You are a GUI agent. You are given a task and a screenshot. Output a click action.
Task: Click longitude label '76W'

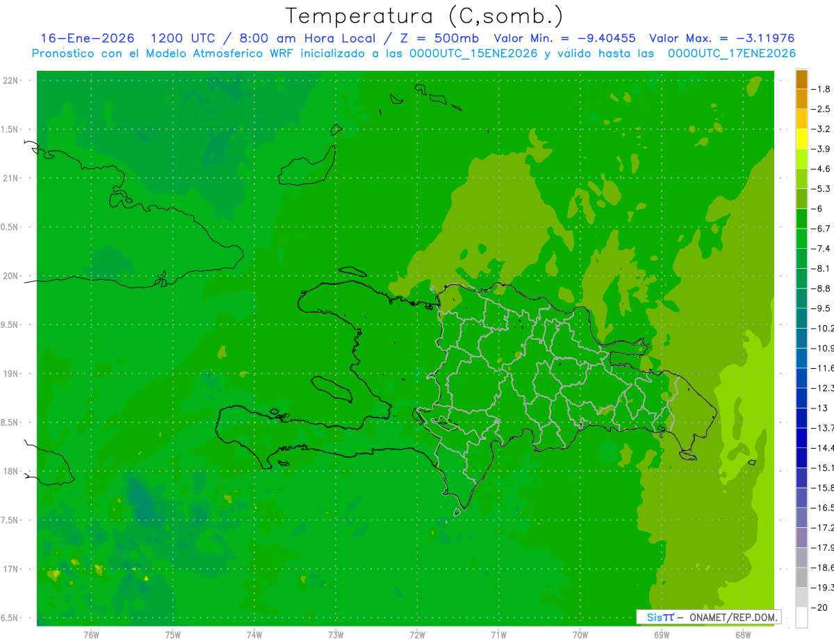coord(91,634)
